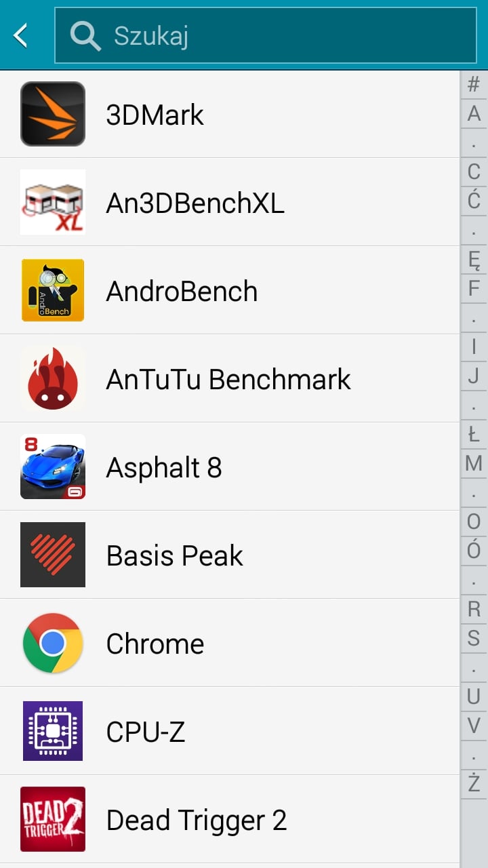The width and height of the screenshot is (488, 868).
Task: Choose the Dead Trigger 2 list entry
Action: 230,819
